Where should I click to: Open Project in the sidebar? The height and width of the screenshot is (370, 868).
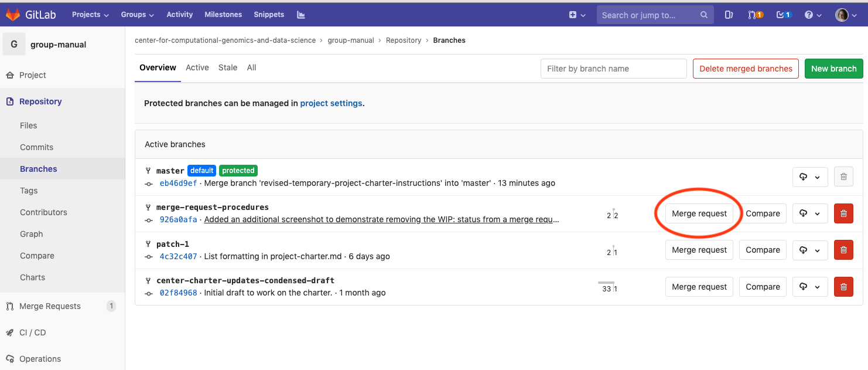(33, 75)
